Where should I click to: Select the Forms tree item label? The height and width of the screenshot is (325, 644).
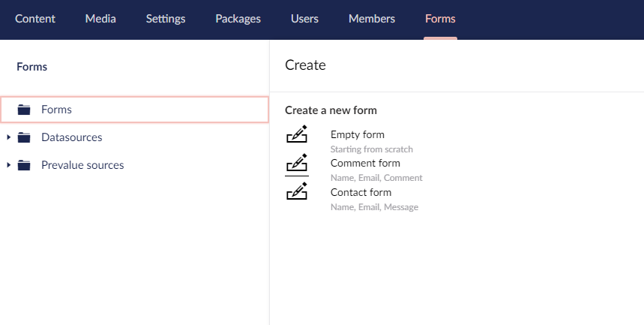[x=56, y=110]
